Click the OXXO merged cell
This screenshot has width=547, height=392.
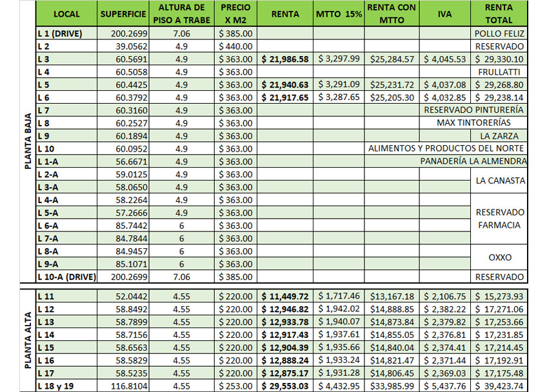click(x=499, y=257)
